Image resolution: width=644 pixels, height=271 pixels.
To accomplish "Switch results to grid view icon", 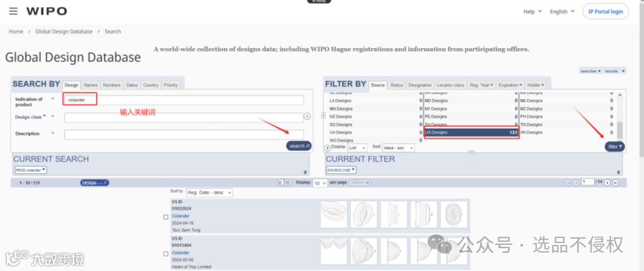I will tap(287, 182).
